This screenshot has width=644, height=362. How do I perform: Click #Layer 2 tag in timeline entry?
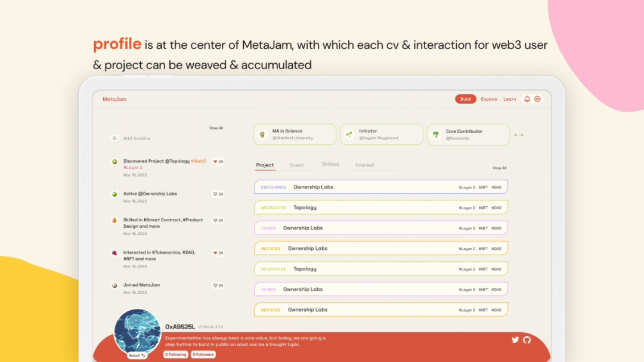click(133, 168)
